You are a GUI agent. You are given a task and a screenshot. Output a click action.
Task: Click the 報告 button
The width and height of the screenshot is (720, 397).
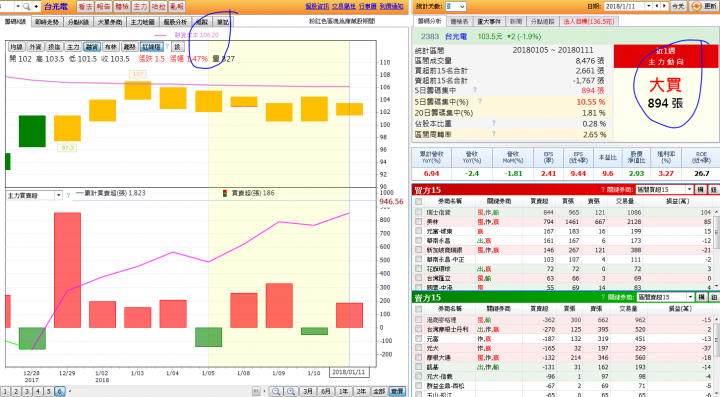tap(103, 6)
